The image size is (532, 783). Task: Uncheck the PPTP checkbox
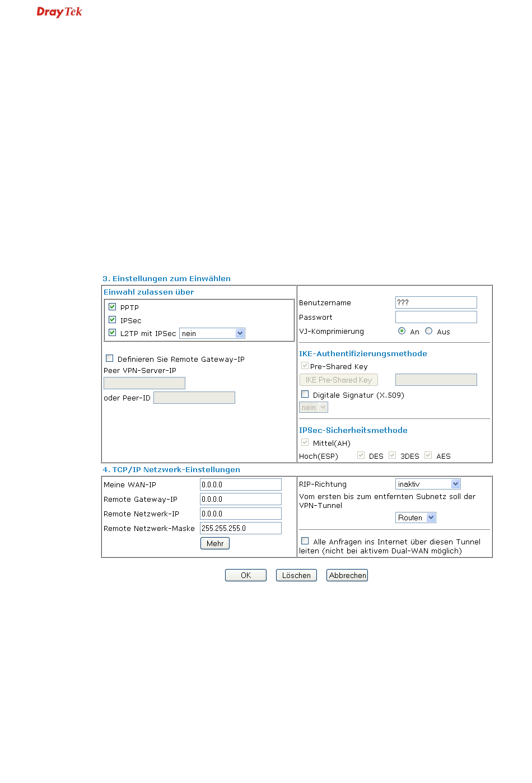(113, 307)
